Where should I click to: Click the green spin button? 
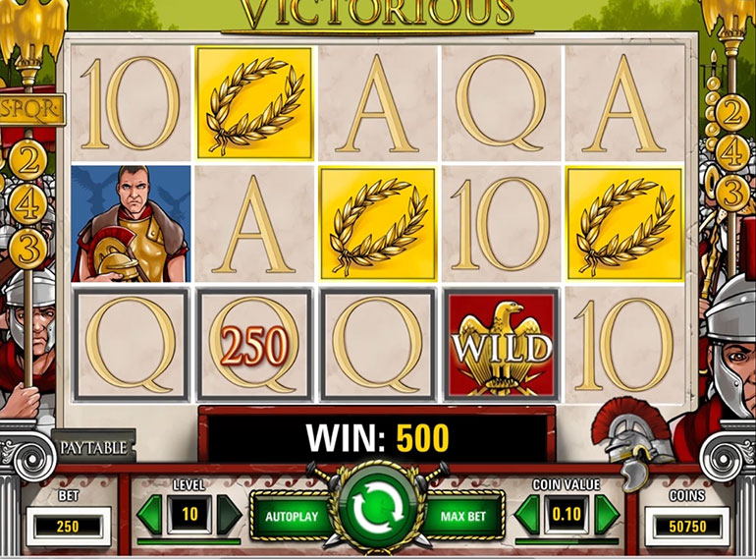coord(378,508)
